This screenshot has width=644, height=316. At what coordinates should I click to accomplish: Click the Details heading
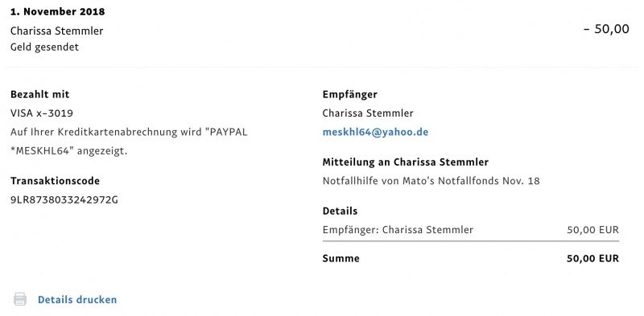340,211
